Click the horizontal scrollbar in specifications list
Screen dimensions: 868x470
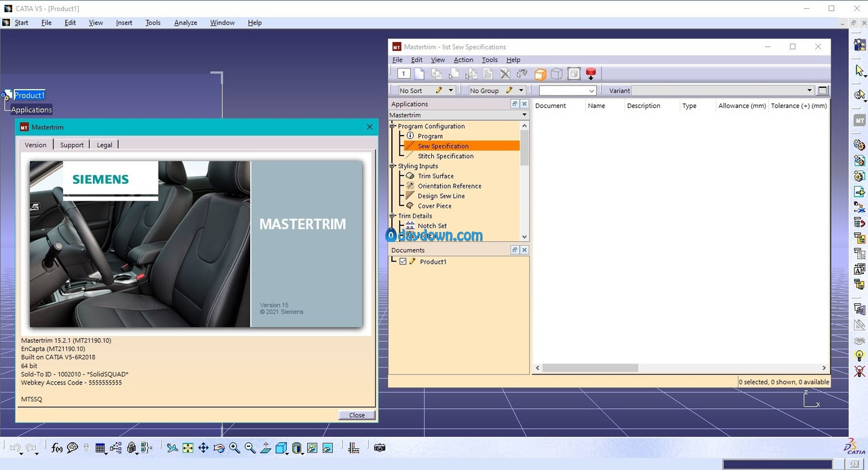[590, 368]
